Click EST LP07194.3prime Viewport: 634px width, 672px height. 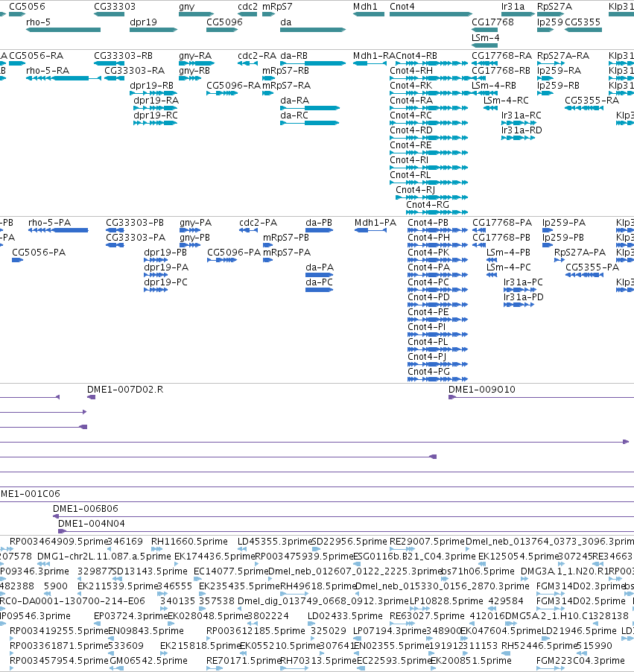pos(390,631)
